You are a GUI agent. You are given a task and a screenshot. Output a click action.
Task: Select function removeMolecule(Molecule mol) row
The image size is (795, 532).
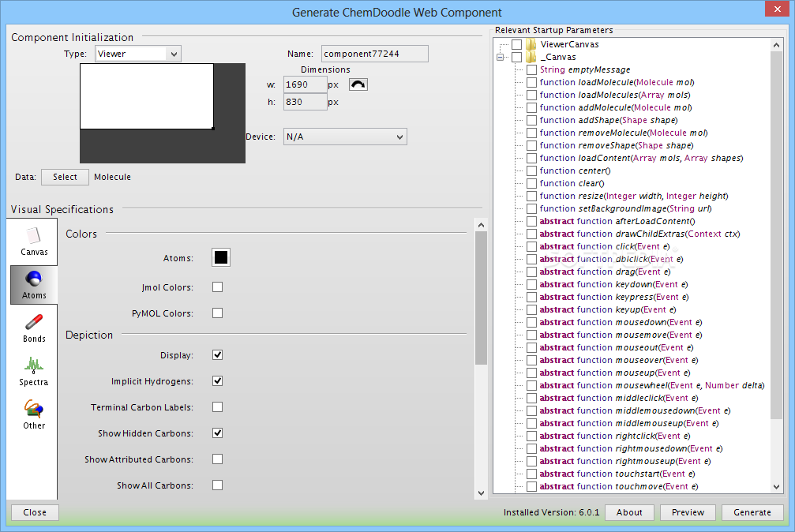[623, 133]
